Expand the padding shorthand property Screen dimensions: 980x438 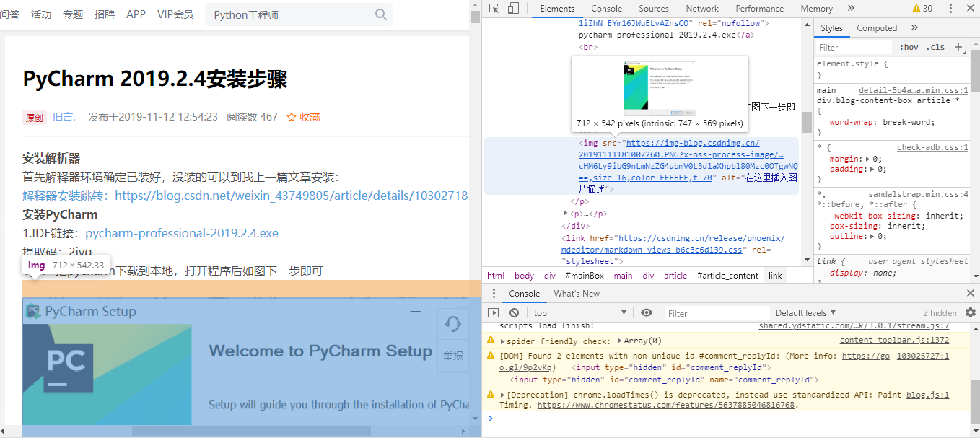pos(873,169)
